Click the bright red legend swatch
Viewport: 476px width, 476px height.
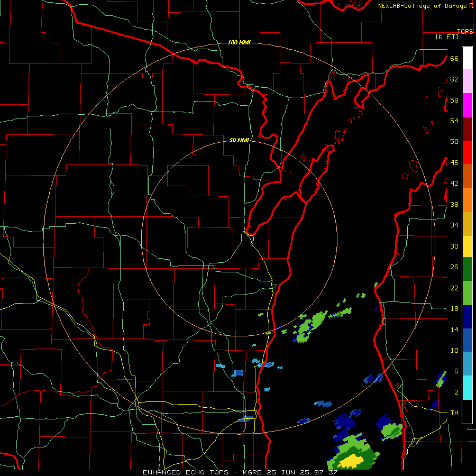[x=467, y=152]
